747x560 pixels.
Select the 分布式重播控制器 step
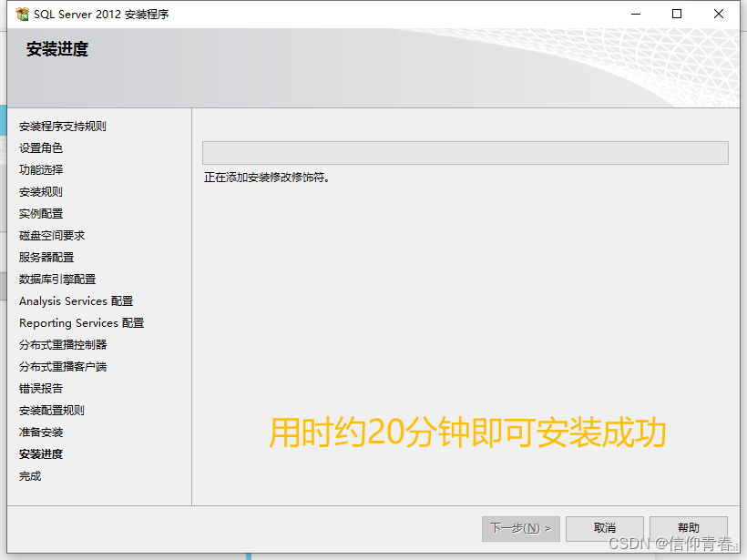point(63,345)
